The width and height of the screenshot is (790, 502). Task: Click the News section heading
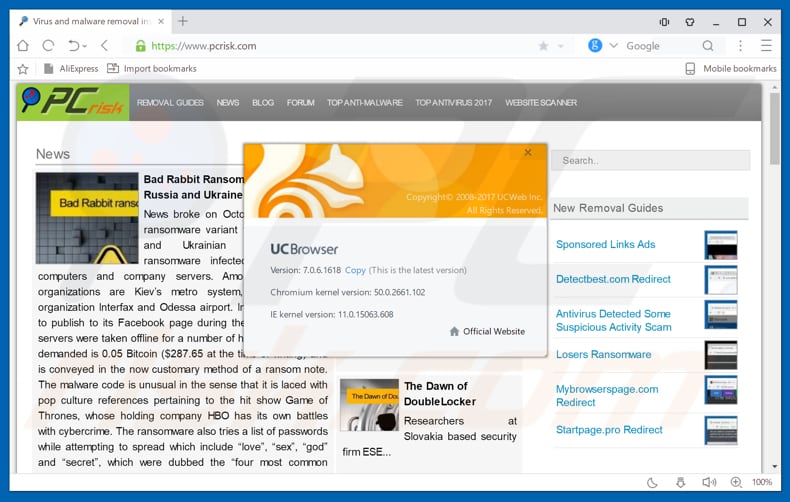(53, 154)
